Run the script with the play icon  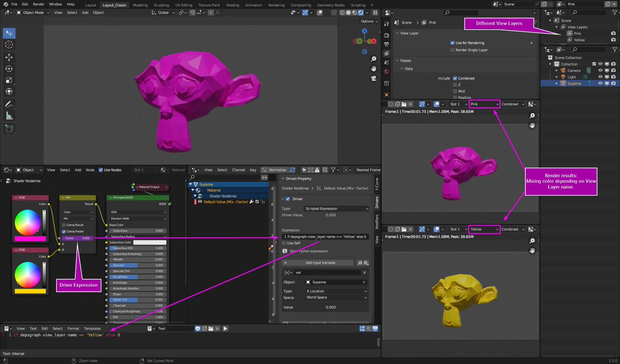pos(226,328)
